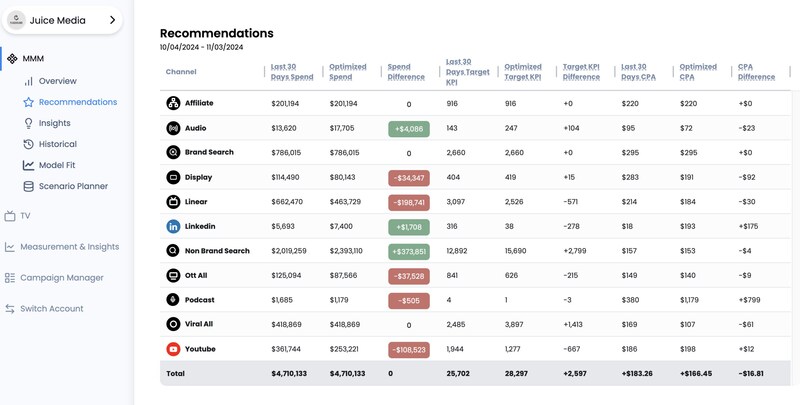Click the YouTube channel icon

[x=173, y=349]
